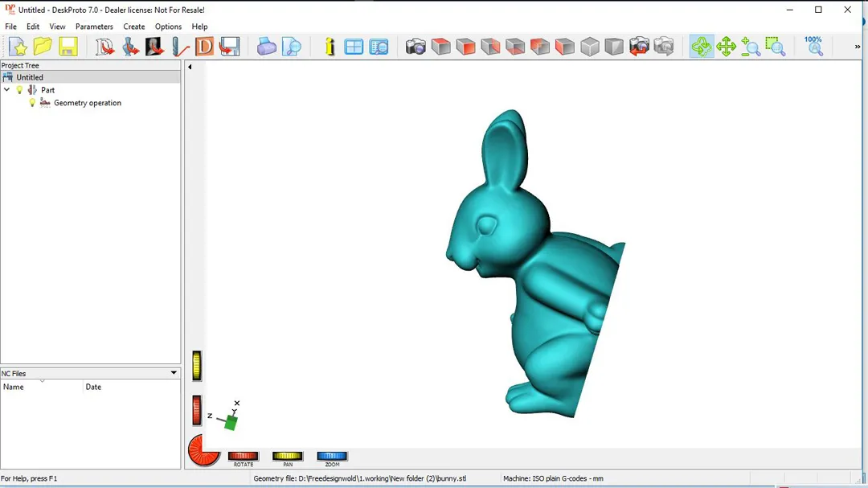Open the Create menu

click(x=133, y=27)
